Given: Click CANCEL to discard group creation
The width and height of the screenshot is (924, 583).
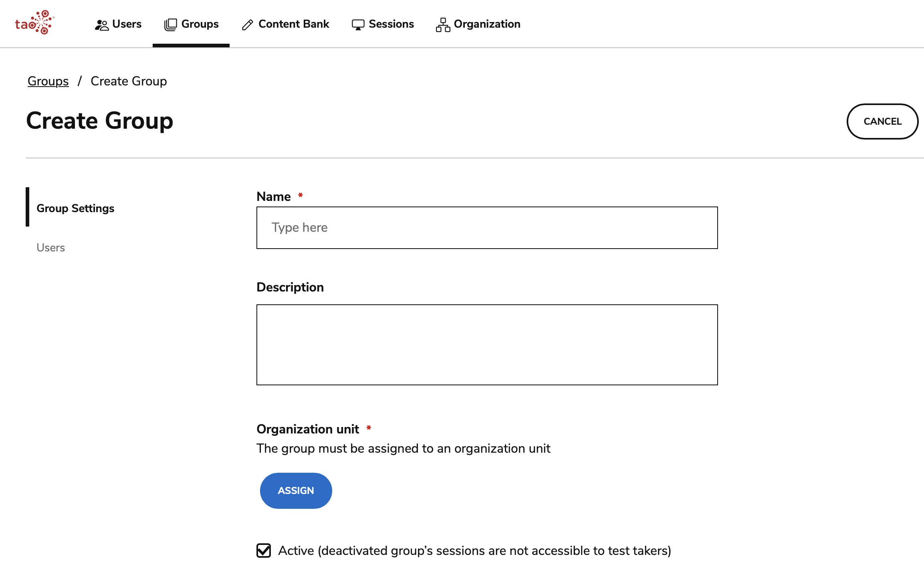Looking at the screenshot, I should [882, 121].
